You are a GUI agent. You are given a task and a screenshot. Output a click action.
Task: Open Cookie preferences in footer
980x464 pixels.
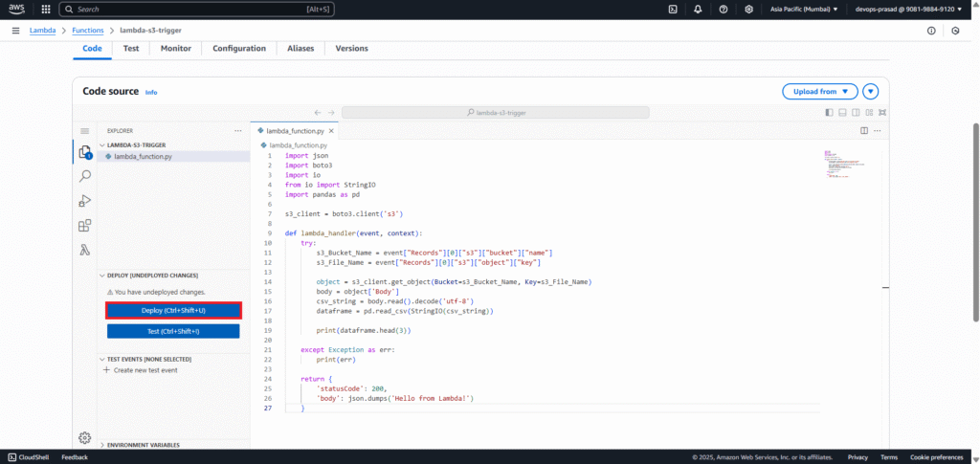click(x=936, y=457)
